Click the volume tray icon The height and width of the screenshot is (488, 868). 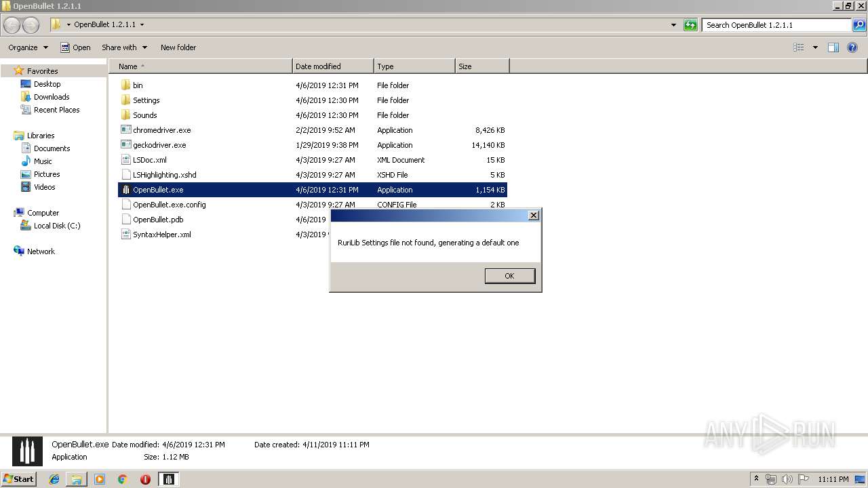coord(787,479)
